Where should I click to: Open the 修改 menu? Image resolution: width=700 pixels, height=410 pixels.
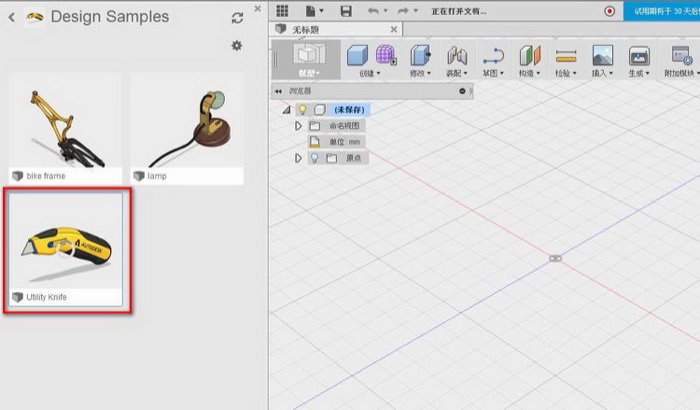[420, 73]
